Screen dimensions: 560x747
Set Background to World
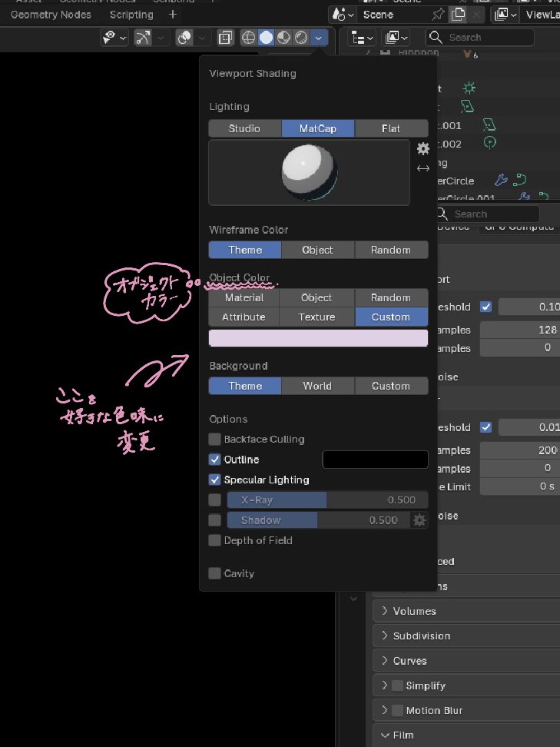(317, 386)
